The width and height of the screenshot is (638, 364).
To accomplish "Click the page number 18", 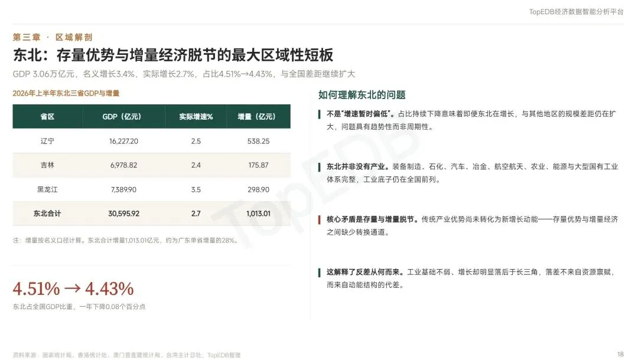I will click(x=620, y=354).
